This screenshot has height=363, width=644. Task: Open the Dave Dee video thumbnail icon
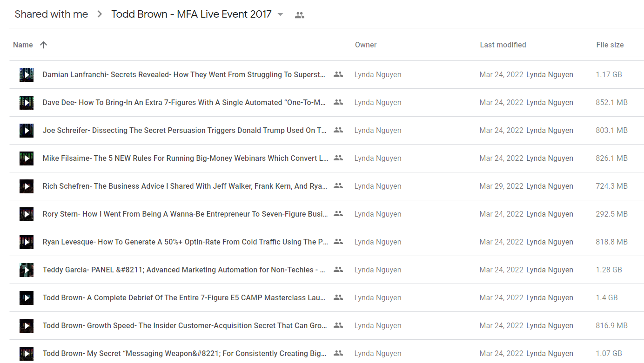[27, 102]
